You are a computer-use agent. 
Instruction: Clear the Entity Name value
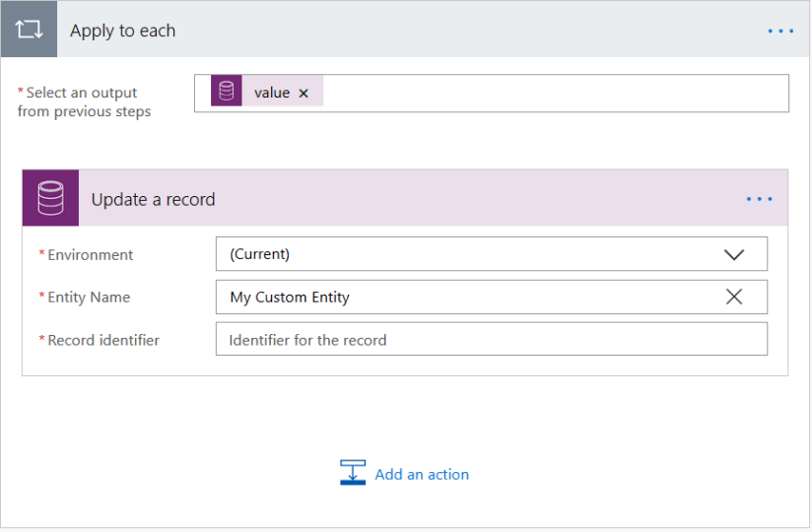734,298
